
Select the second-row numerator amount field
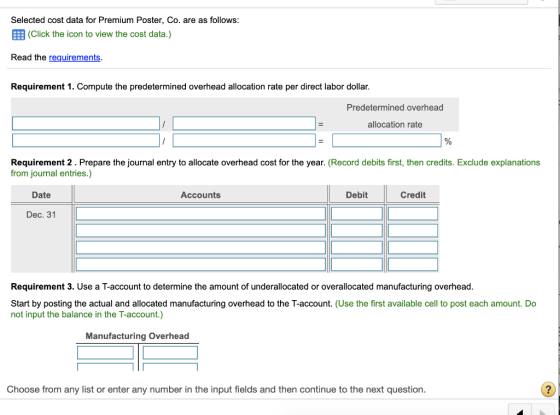click(86, 140)
